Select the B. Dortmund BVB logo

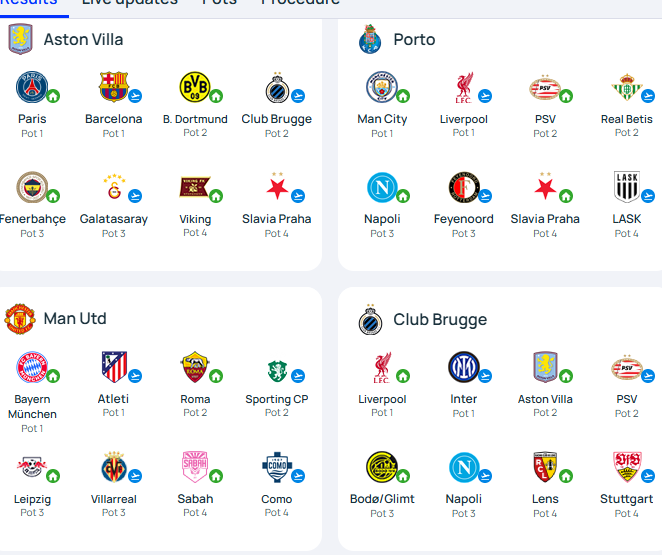(x=195, y=87)
